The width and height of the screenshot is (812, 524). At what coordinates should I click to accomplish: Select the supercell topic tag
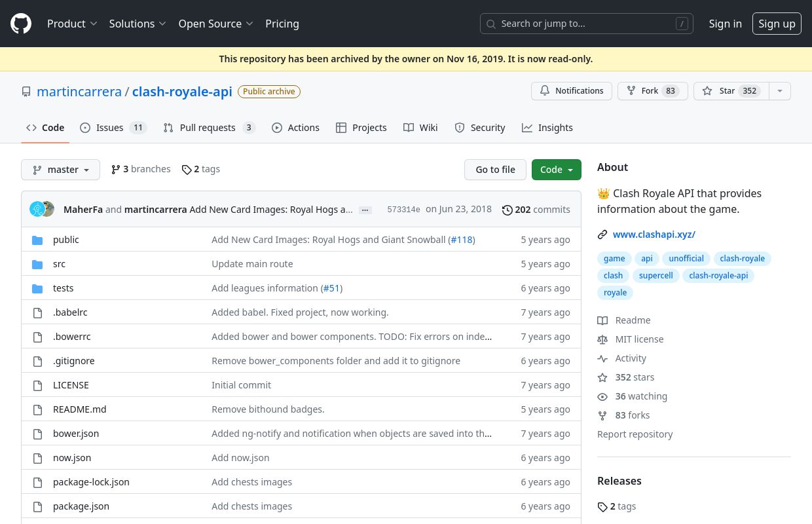pyautogui.click(x=656, y=276)
